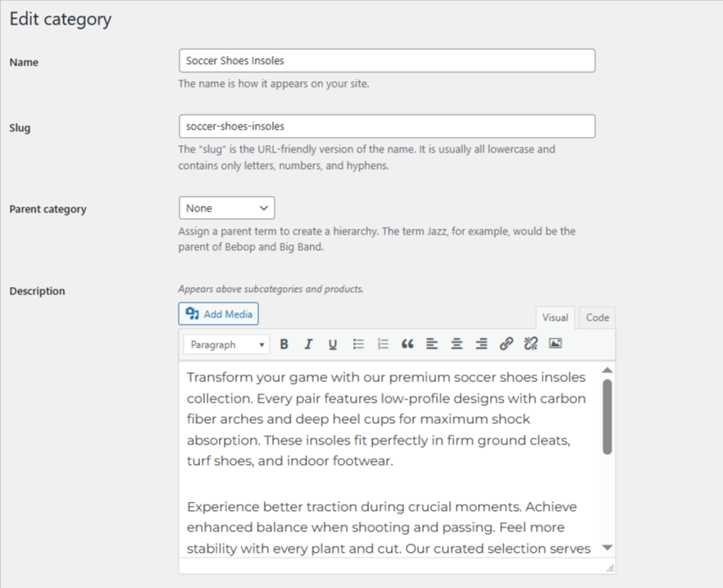723x588 pixels.
Task: Insert a blockquote
Action: pyautogui.click(x=407, y=344)
